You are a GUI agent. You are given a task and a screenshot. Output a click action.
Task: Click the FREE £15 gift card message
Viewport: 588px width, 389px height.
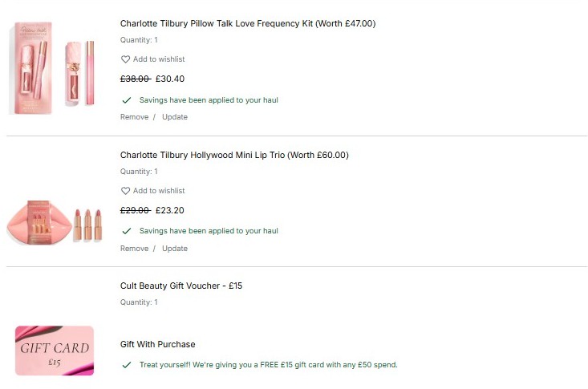(x=268, y=365)
